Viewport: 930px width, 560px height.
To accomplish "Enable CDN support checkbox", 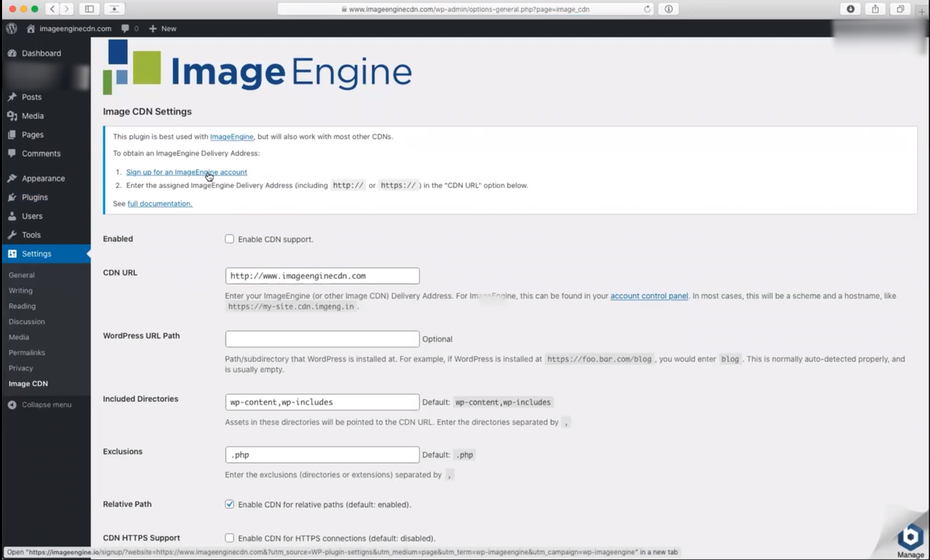I will [x=230, y=239].
